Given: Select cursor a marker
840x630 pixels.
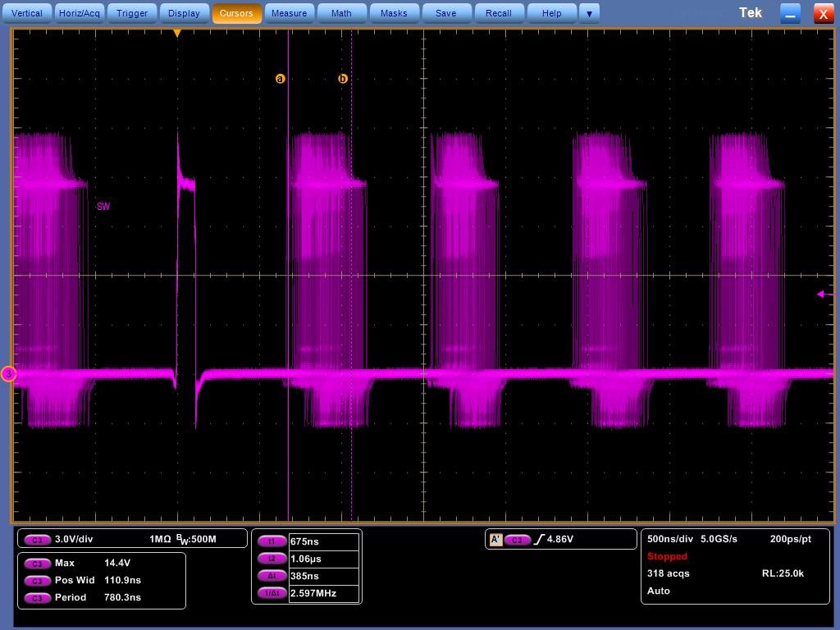Looking at the screenshot, I should click(281, 79).
